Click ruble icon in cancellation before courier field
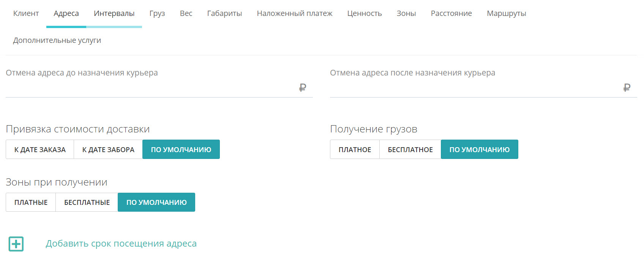The image size is (644, 261). tap(303, 88)
